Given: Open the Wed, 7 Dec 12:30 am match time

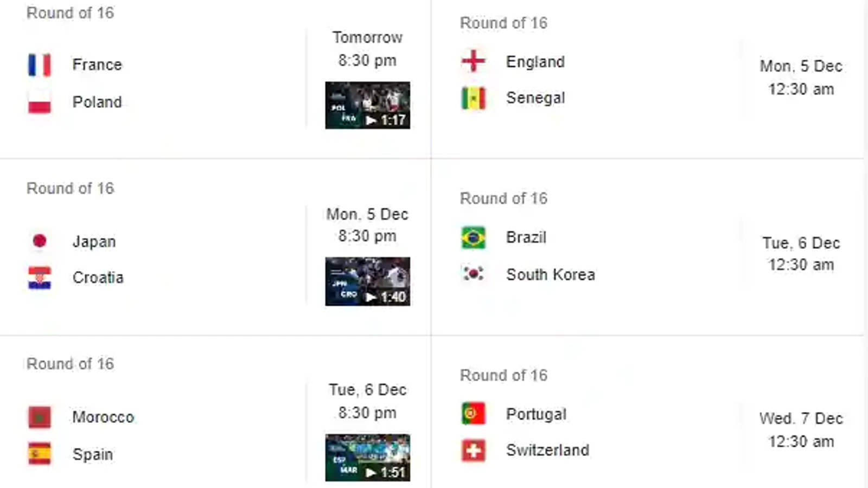Looking at the screenshot, I should (801, 430).
